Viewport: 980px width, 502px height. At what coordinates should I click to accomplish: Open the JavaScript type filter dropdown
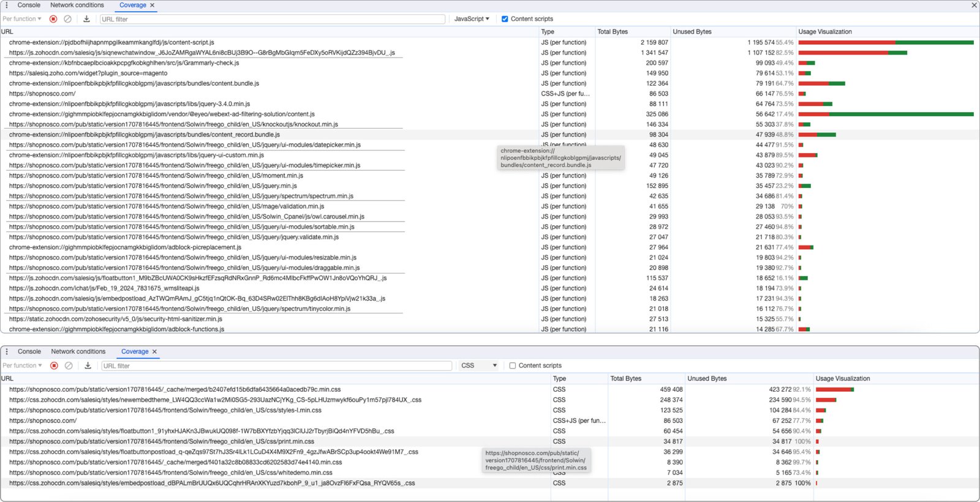tap(472, 19)
